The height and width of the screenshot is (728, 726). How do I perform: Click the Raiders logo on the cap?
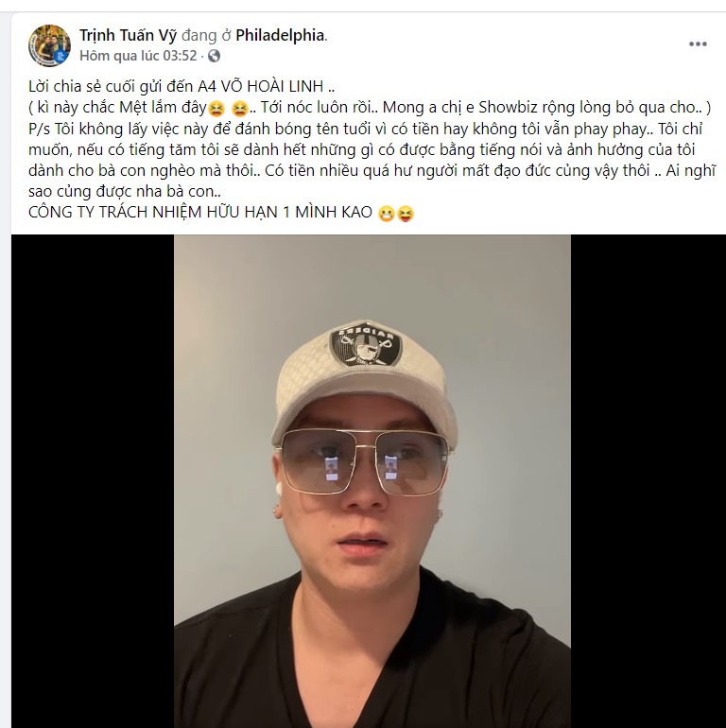366,345
